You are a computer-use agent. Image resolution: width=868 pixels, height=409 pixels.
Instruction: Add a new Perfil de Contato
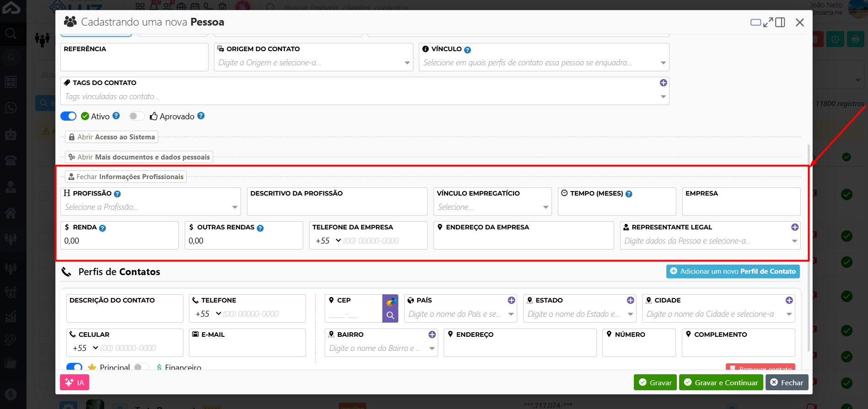point(733,271)
